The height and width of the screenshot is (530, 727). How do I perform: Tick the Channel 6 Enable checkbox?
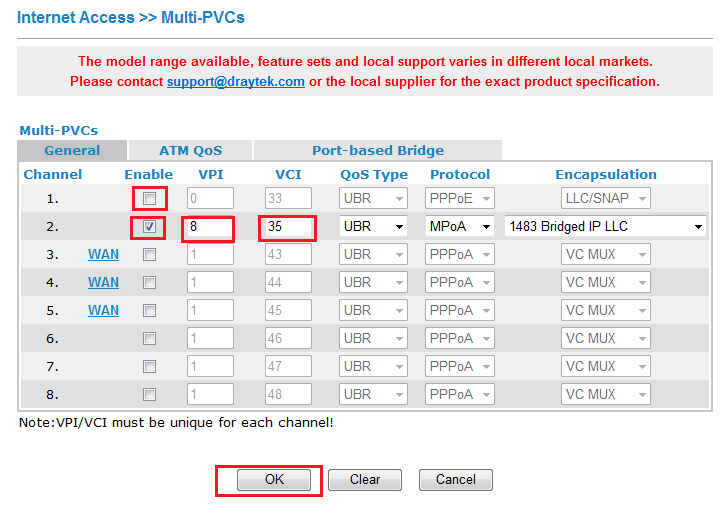149,339
